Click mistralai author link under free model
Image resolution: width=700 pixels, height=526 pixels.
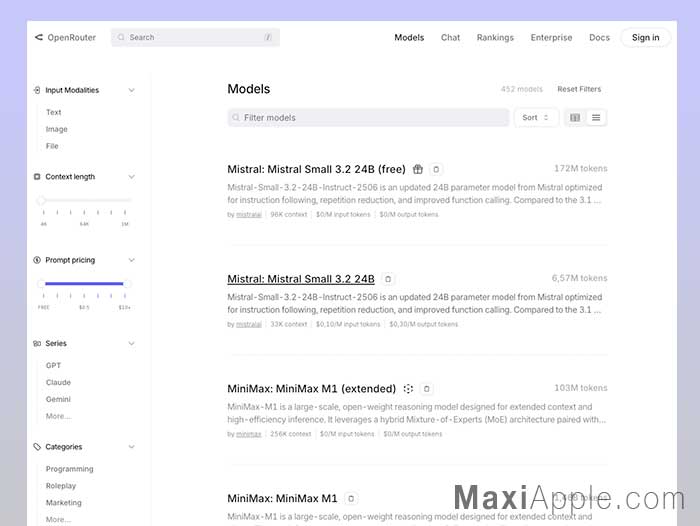[x=249, y=215]
